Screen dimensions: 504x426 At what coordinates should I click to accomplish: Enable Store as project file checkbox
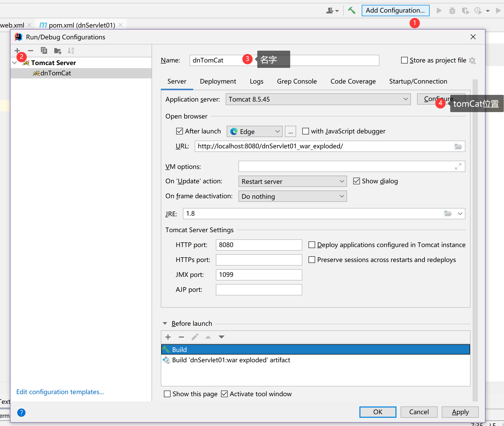point(404,60)
